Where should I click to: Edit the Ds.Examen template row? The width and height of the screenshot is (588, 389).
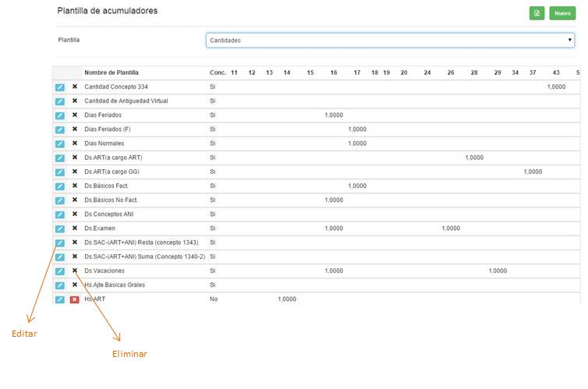[60, 228]
